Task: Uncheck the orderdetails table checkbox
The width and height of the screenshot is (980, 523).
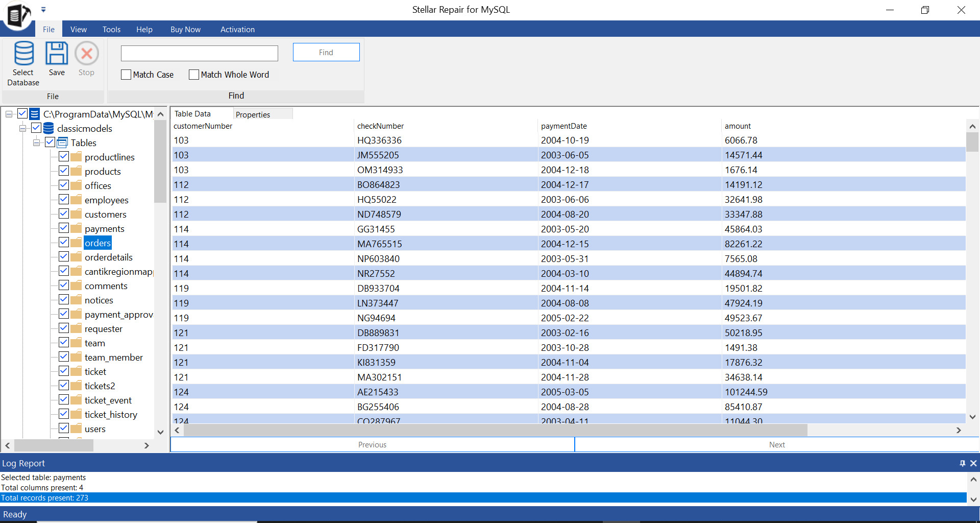Action: pyautogui.click(x=64, y=256)
